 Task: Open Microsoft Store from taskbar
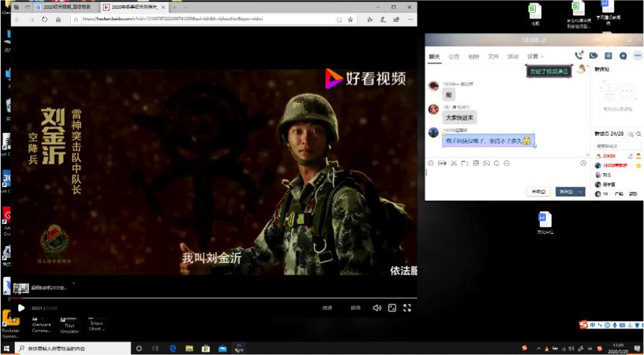[206, 348]
